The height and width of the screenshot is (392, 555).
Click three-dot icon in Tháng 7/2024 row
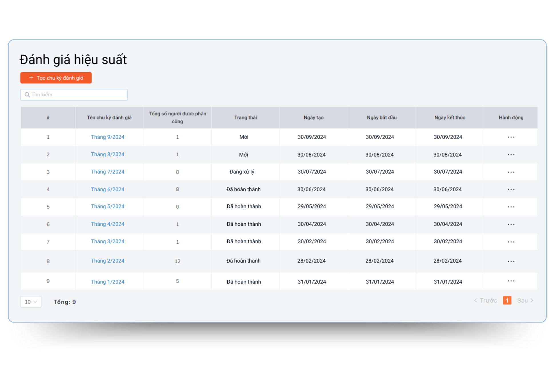(x=511, y=172)
